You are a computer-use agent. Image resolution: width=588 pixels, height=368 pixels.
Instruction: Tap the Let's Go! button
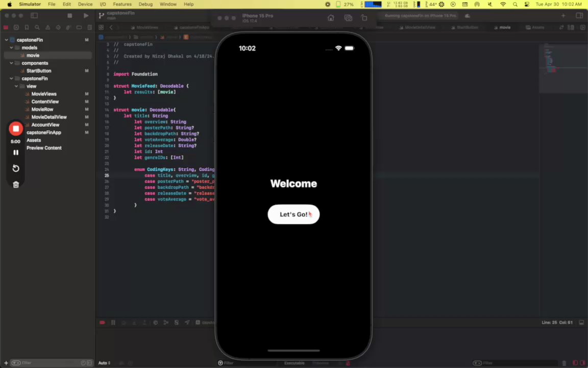pyautogui.click(x=293, y=215)
